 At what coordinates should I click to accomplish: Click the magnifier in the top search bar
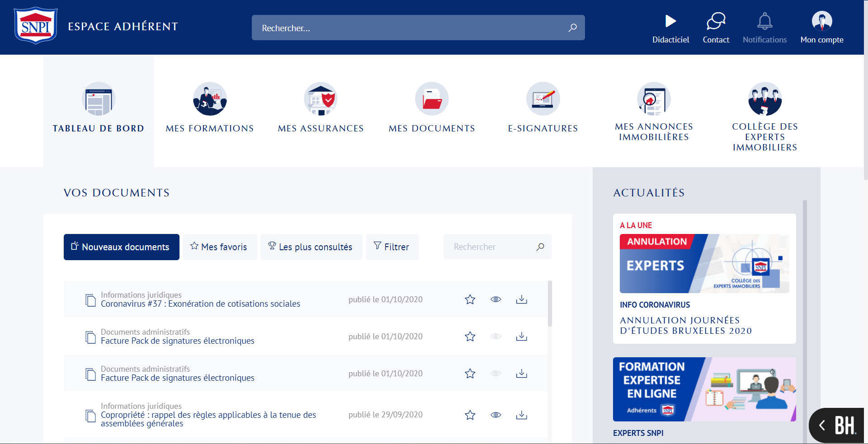click(x=572, y=28)
